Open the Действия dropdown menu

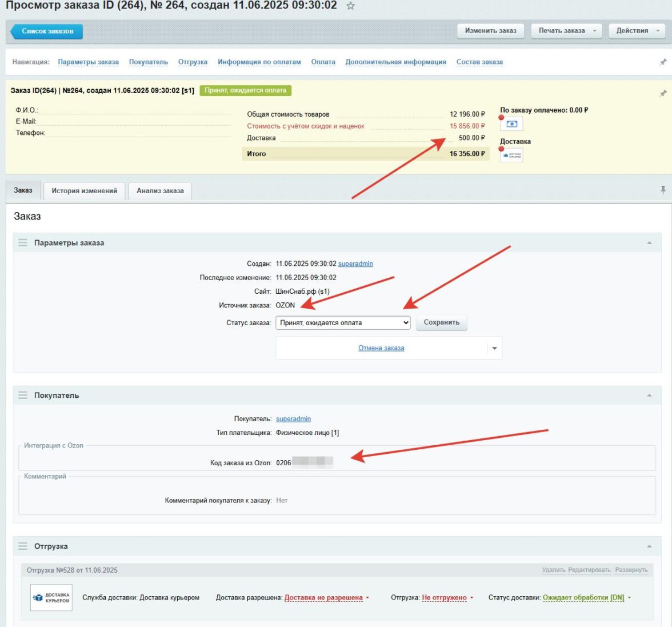click(637, 31)
